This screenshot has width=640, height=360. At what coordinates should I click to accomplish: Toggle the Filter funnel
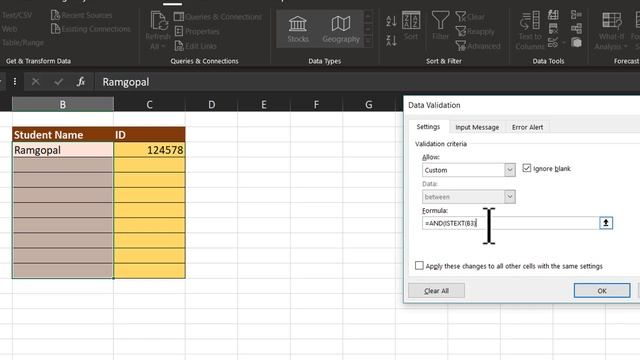[x=440, y=25]
